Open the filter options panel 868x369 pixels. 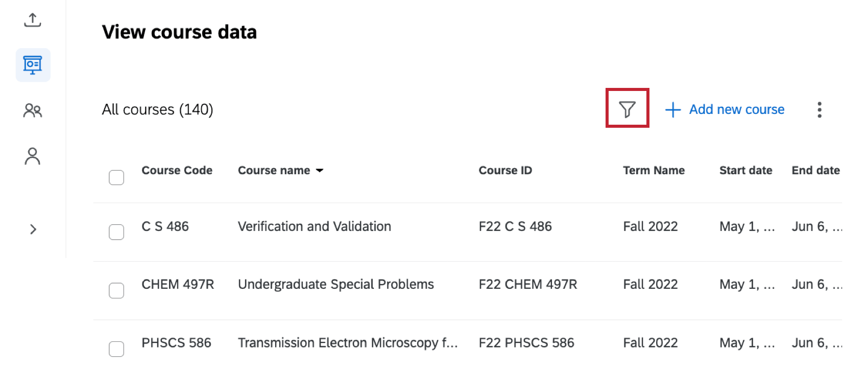(627, 108)
